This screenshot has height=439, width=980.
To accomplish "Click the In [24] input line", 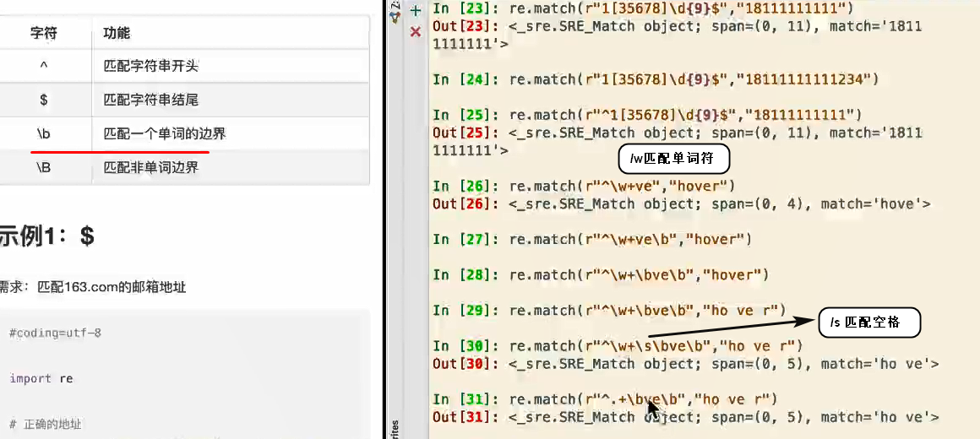I will [656, 79].
